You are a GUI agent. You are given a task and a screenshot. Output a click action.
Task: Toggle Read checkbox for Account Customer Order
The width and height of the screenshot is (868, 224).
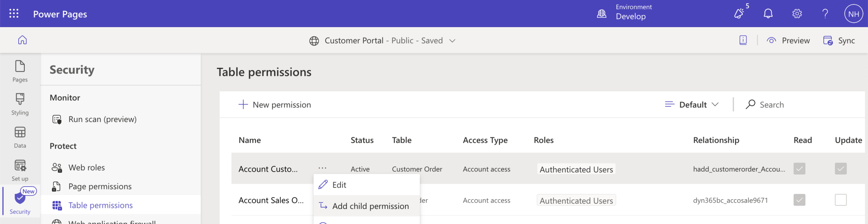tap(799, 169)
